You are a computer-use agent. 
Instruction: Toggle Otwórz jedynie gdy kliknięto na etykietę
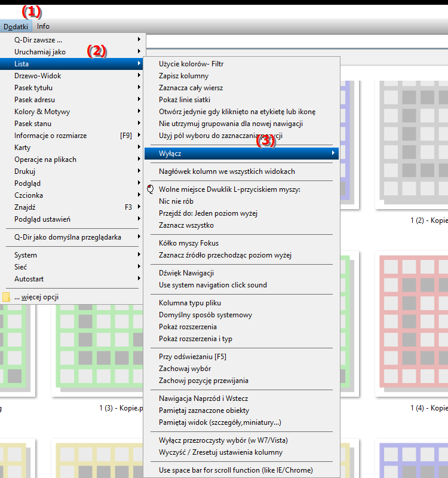point(242,112)
